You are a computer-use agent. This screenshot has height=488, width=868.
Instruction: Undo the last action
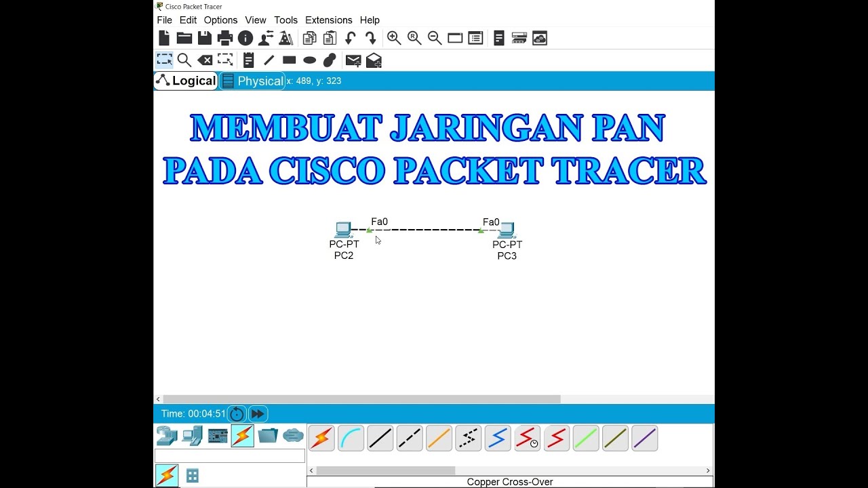pyautogui.click(x=351, y=39)
